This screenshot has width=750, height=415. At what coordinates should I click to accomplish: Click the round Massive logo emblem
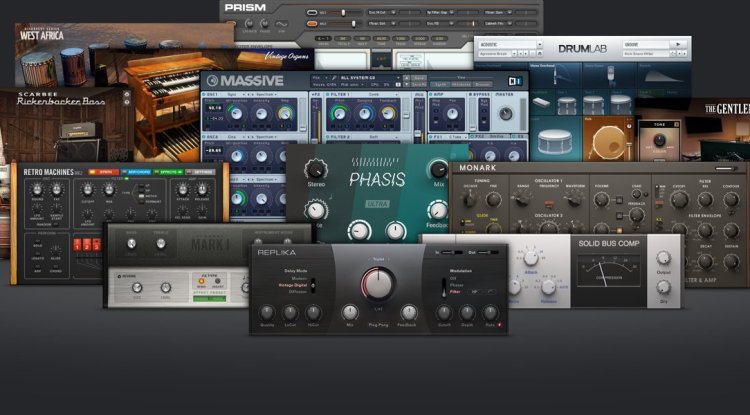[x=212, y=80]
